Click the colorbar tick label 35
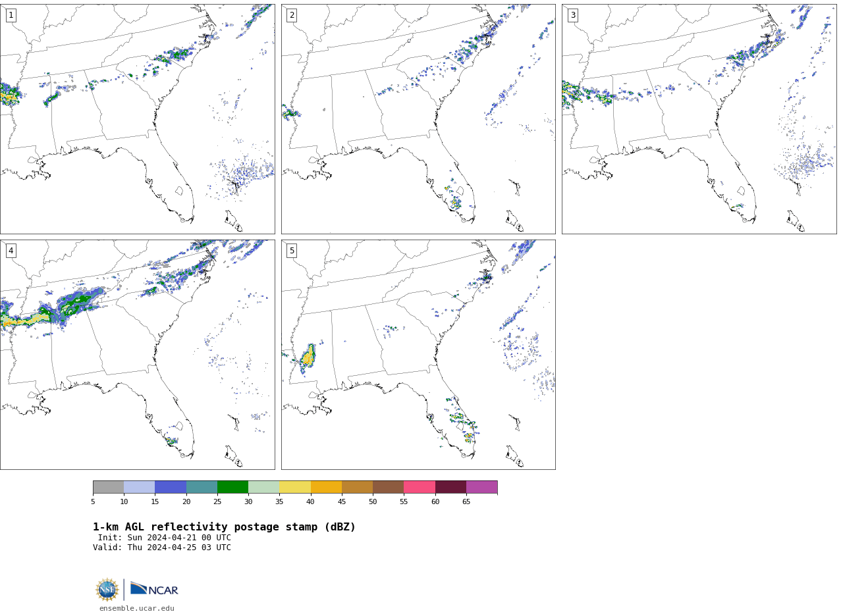 tap(279, 502)
